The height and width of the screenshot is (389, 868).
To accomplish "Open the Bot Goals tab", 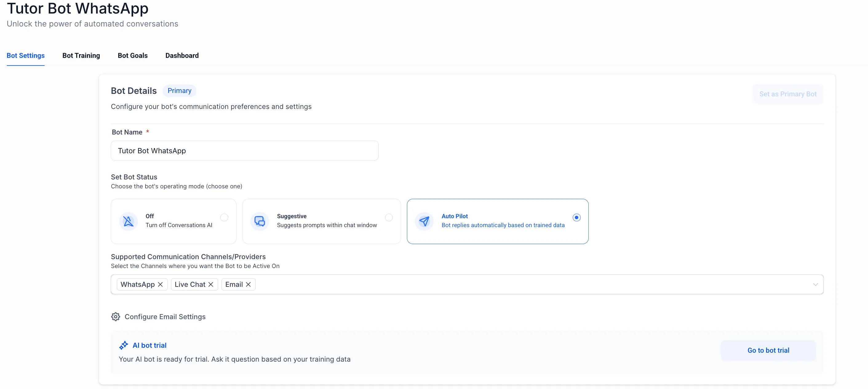I will 133,55.
